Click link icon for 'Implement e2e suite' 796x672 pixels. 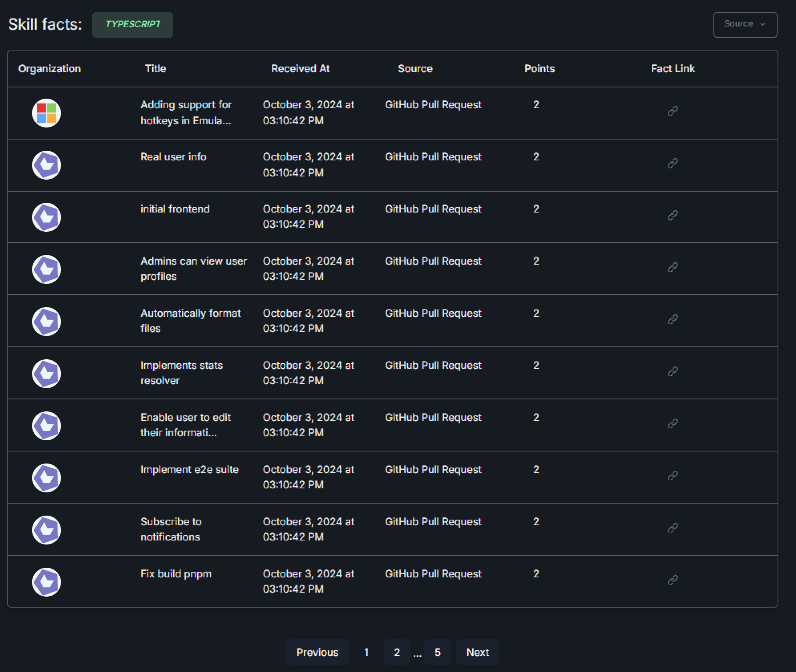pyautogui.click(x=673, y=476)
